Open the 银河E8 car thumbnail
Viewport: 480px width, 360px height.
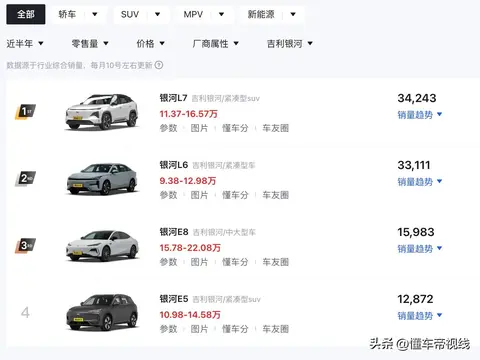[x=102, y=246]
